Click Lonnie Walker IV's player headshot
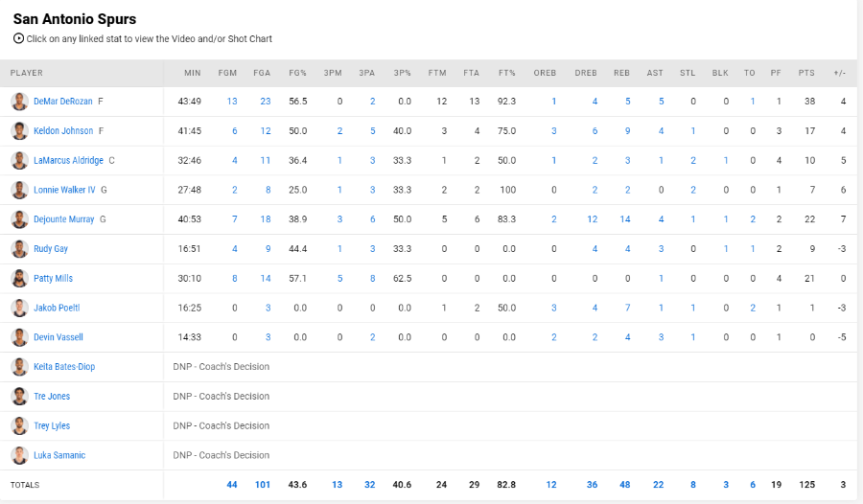The height and width of the screenshot is (504, 863). (20, 190)
